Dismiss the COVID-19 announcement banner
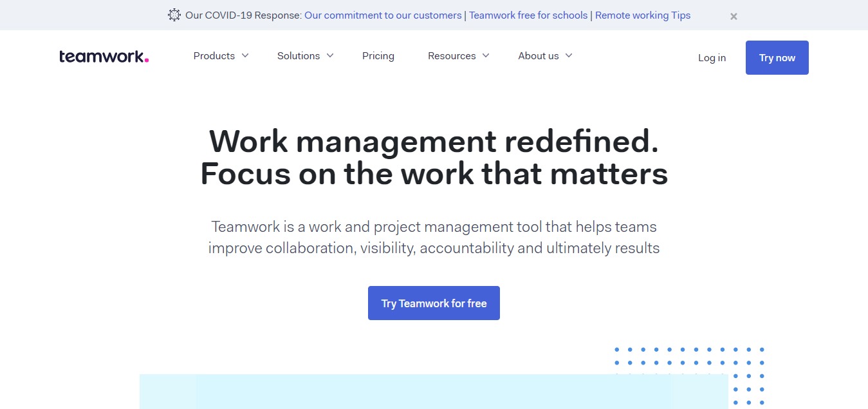The height and width of the screenshot is (409, 868). (x=734, y=17)
